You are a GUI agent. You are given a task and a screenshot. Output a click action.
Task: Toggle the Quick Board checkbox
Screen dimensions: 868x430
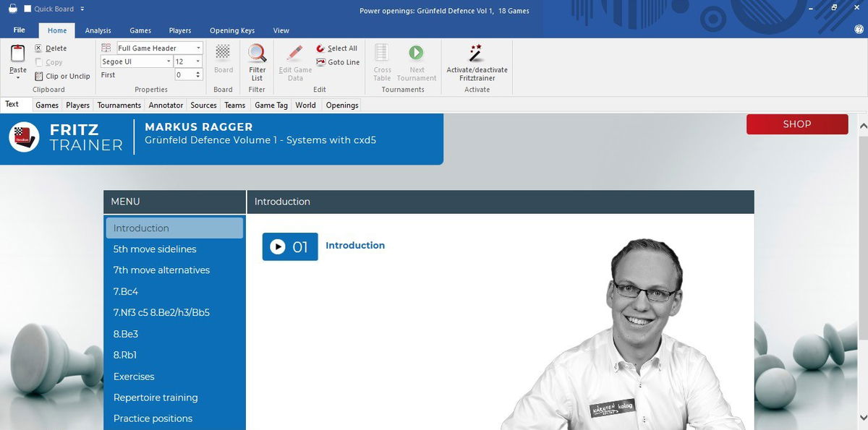pyautogui.click(x=27, y=9)
